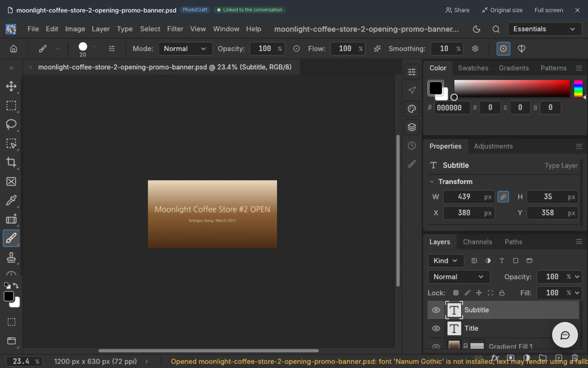
Task: Toggle pressure for size button
Action: point(503,49)
